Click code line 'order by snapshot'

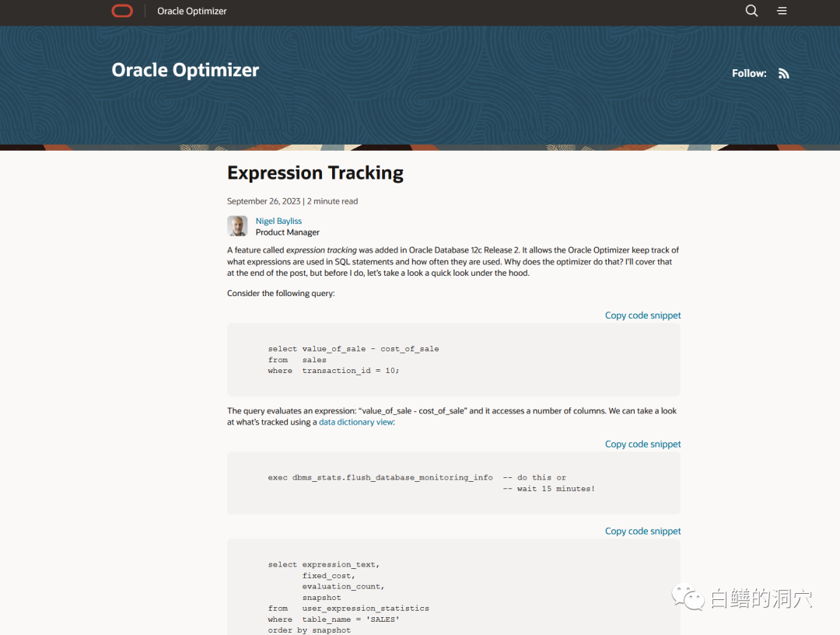pyautogui.click(x=309, y=630)
